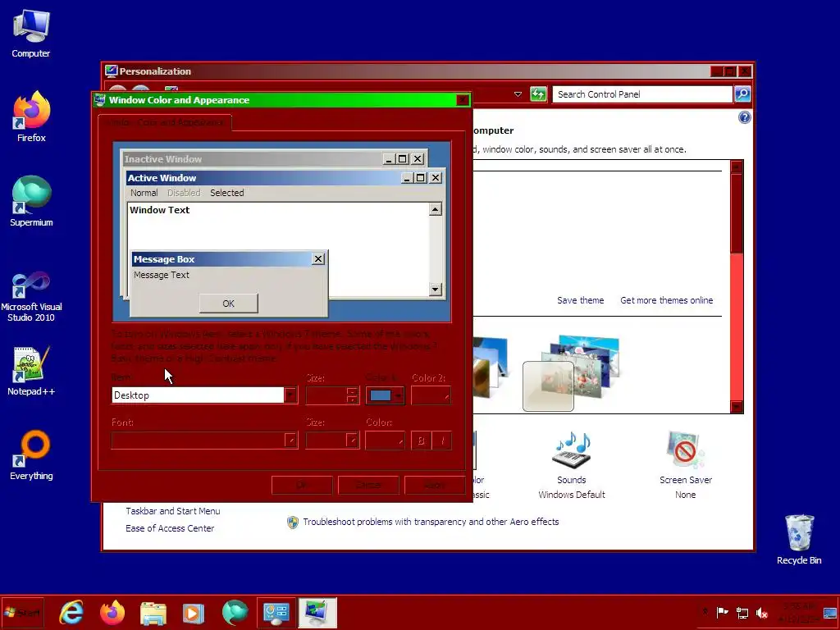
Task: Click Cancel in the Window Color dialog
Action: 368,485
